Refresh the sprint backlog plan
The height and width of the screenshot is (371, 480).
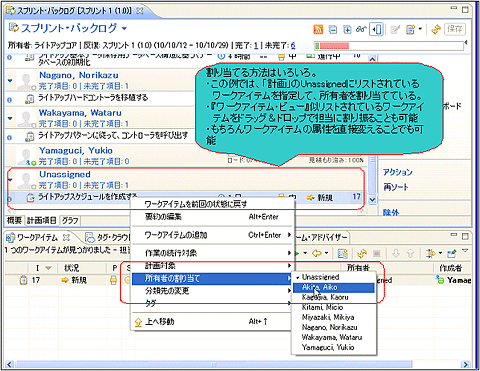[x=436, y=30]
